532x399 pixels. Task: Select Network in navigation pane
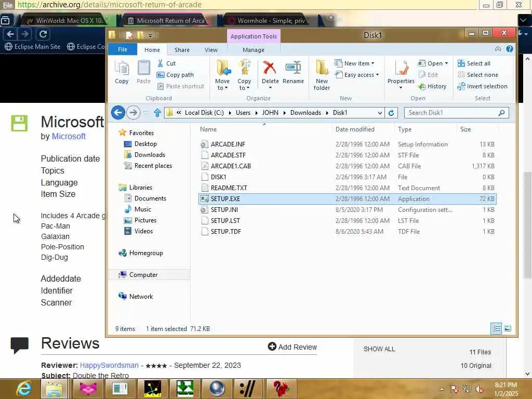141,296
